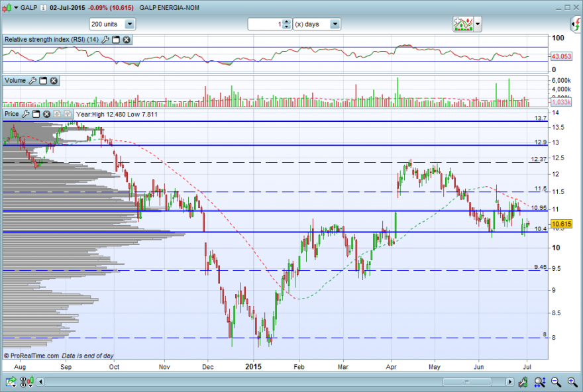Click the -0.09% (10.615) change text
This screenshot has height=392, width=583.
[x=111, y=7]
